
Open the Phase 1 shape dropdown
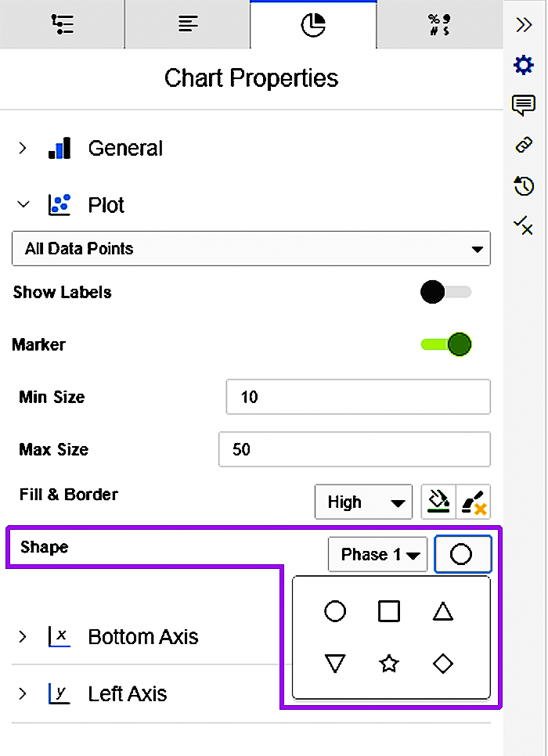point(377,554)
